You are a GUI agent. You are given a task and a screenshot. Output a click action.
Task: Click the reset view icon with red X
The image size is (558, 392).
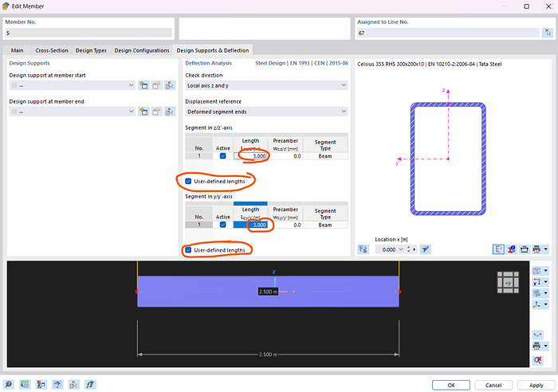(x=538, y=360)
